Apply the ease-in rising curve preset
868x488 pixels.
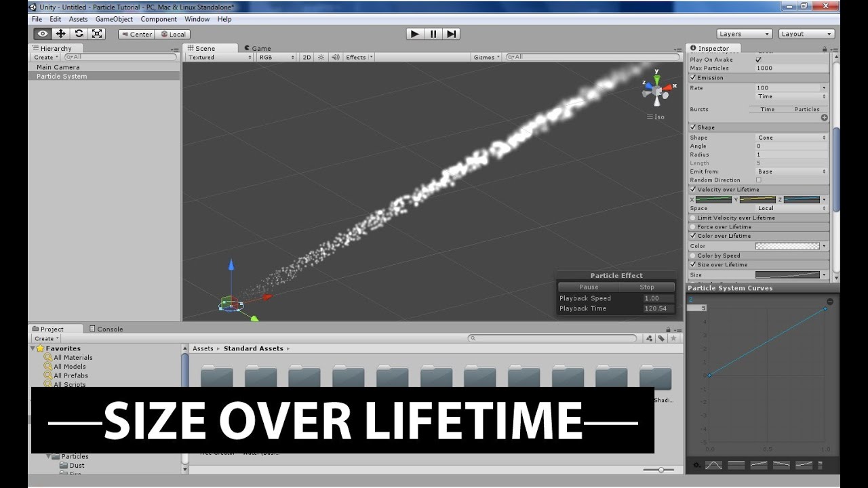click(x=804, y=465)
